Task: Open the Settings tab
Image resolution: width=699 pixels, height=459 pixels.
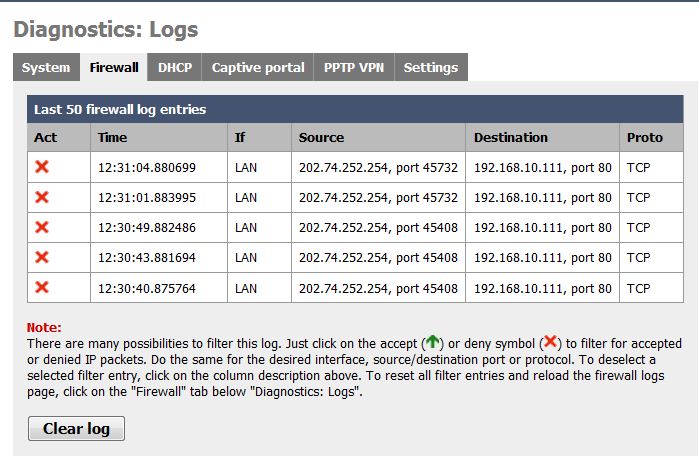Action: coord(431,68)
